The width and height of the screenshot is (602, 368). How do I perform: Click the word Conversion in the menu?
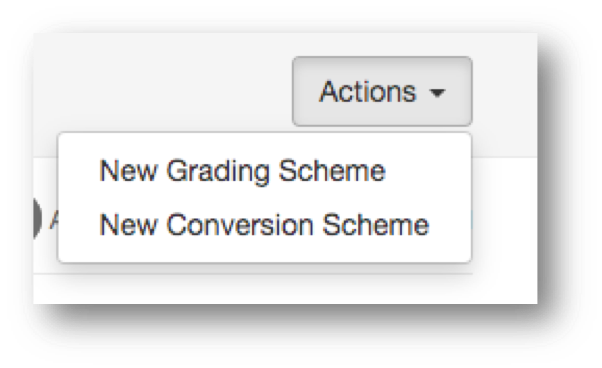240,225
